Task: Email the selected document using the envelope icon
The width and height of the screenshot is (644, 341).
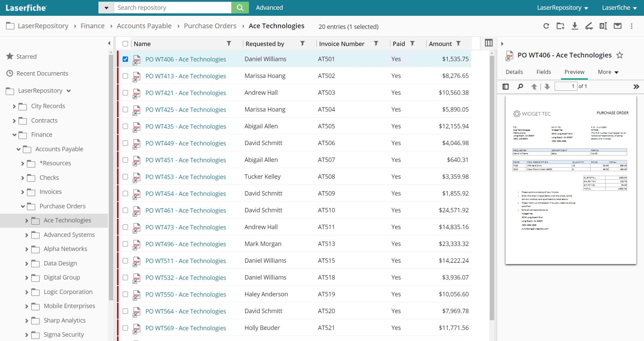Action: [617, 26]
